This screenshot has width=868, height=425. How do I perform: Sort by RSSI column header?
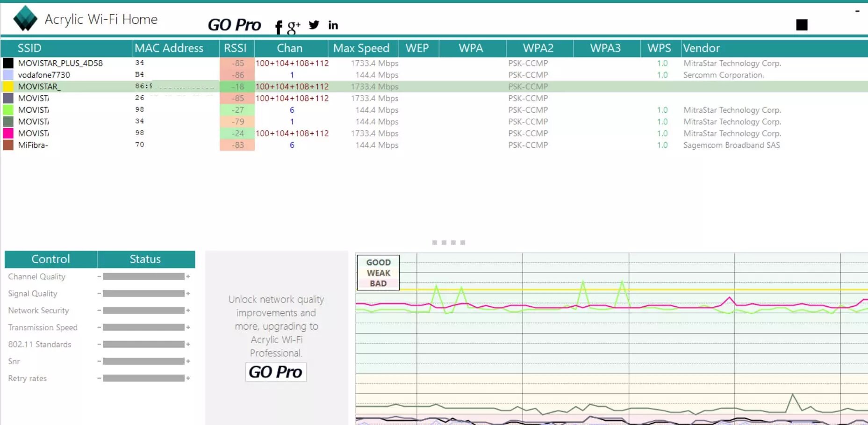click(237, 48)
